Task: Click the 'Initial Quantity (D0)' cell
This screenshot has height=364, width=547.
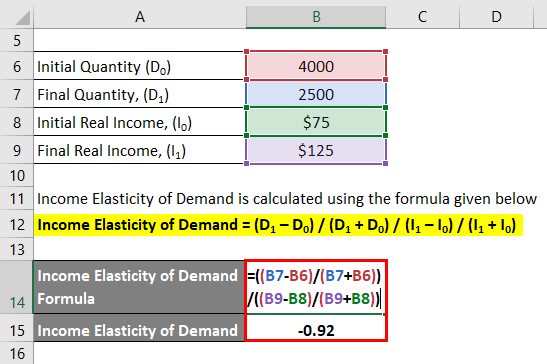Action: (140, 66)
